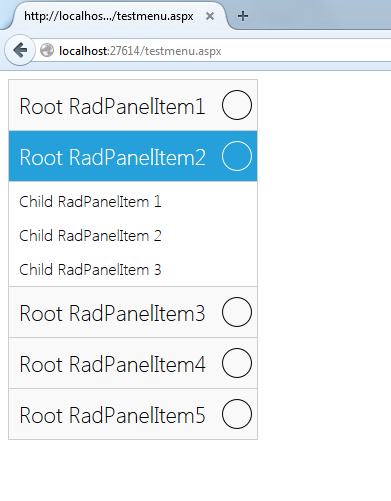This screenshot has width=391, height=501.
Task: Click circle icon on Root RadPanelItem5
Action: 237,414
